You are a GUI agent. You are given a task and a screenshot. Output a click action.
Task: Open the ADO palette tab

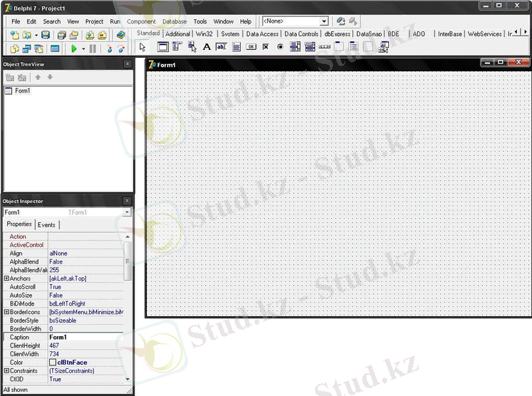click(x=419, y=34)
